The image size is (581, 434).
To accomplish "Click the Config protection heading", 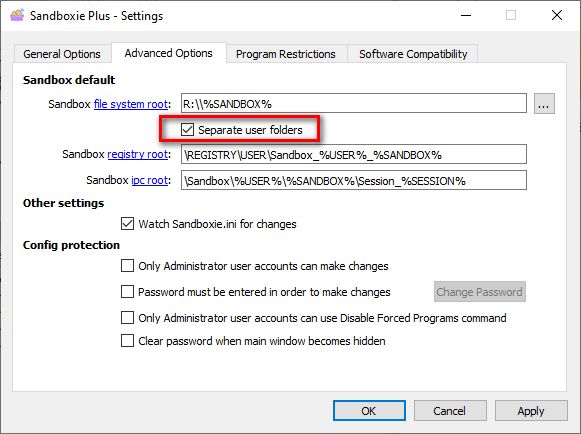I will (x=71, y=245).
